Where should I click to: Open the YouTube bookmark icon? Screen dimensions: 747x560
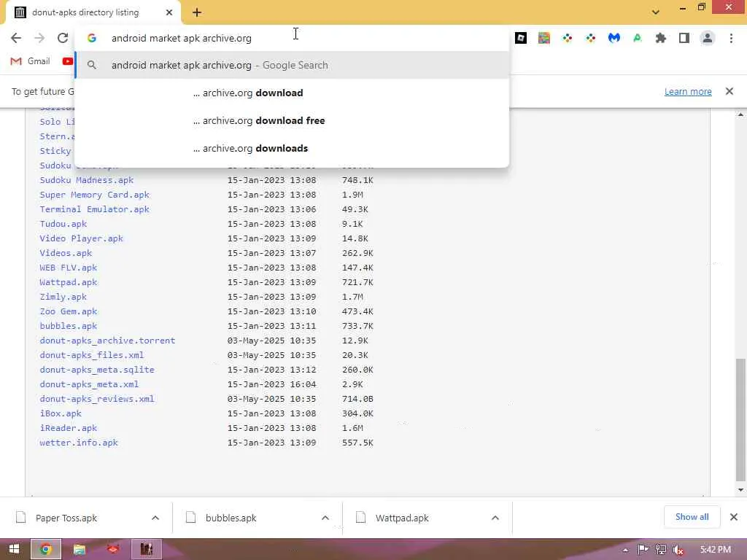point(68,61)
